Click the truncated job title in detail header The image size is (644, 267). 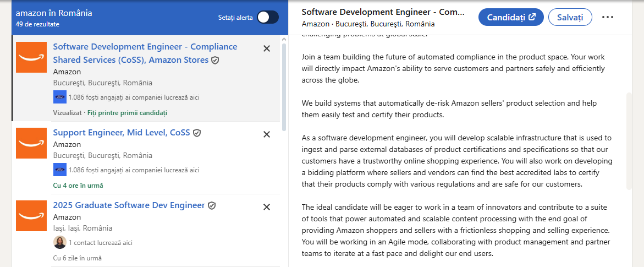pyautogui.click(x=383, y=12)
